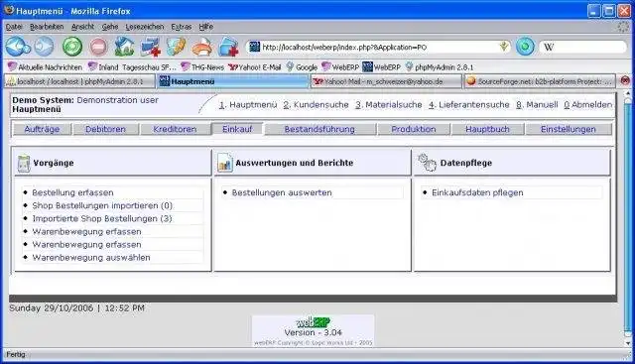Viewport: 635px width, 364px height.
Task: Click the vertical scrollbar up arrow
Action: pyautogui.click(x=628, y=94)
